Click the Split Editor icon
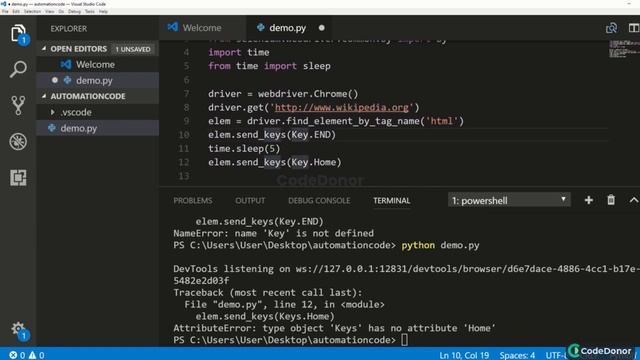The width and height of the screenshot is (640, 360). [634, 28]
